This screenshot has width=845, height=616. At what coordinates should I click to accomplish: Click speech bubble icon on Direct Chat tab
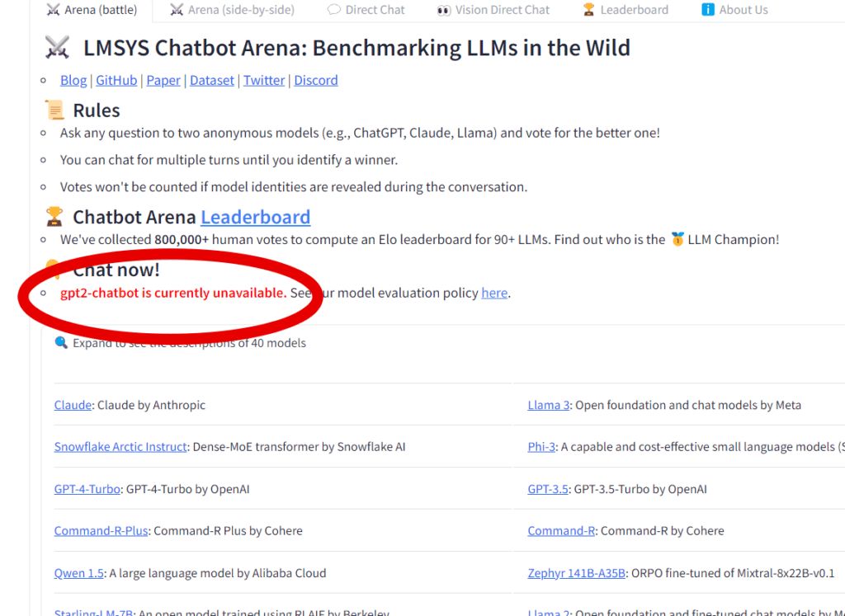334,10
